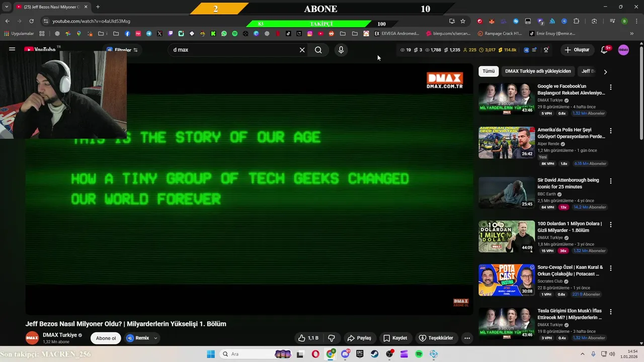Select the Tümü filter chip
This screenshot has width=644, height=362.
point(489,71)
